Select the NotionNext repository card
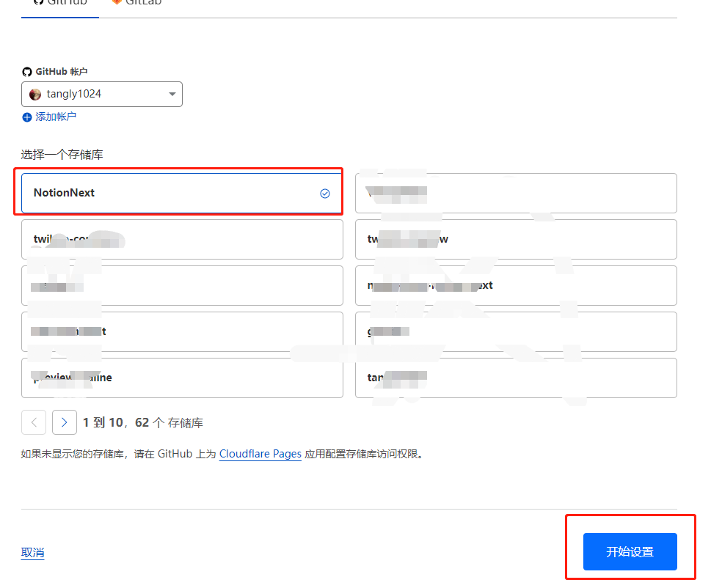This screenshot has width=722, height=588. click(182, 194)
